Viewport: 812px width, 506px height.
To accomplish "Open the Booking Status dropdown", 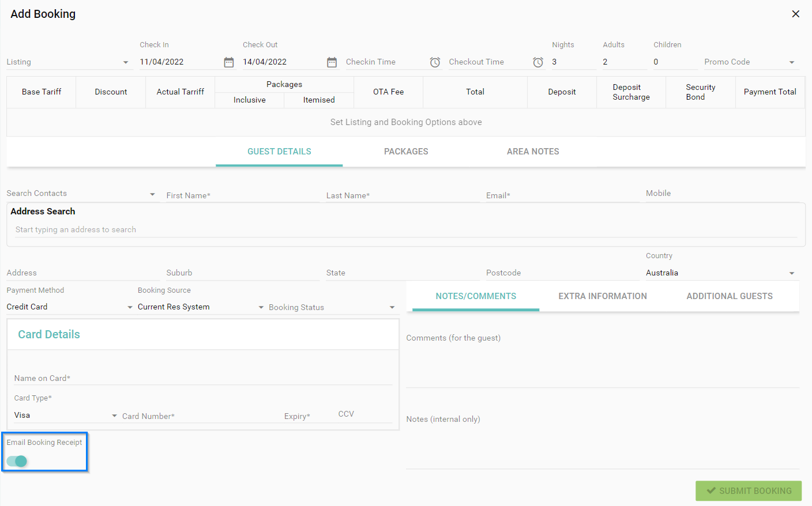I will coord(392,307).
